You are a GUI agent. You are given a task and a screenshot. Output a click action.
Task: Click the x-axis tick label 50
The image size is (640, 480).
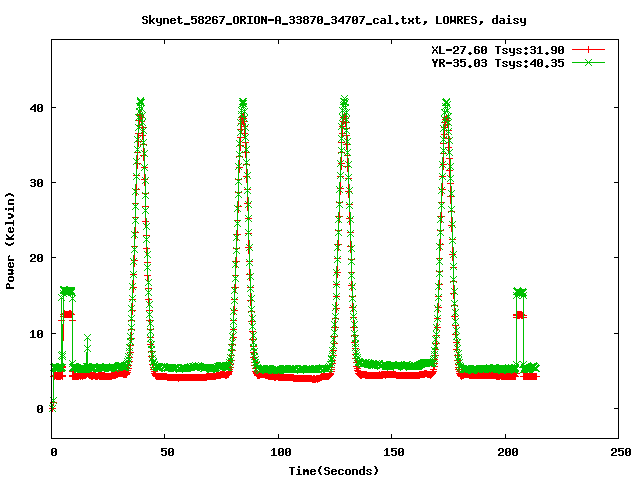(167, 452)
